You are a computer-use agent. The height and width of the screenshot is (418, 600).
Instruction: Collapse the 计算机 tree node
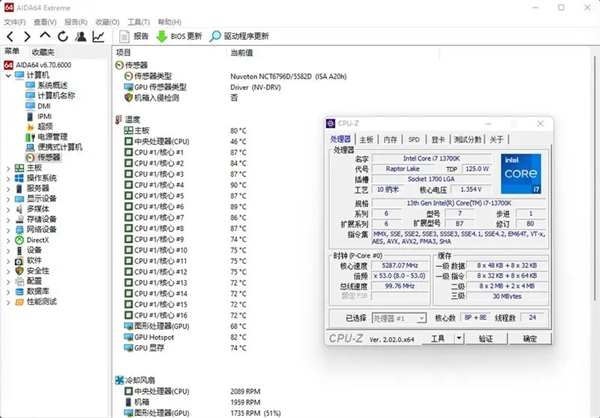point(9,75)
